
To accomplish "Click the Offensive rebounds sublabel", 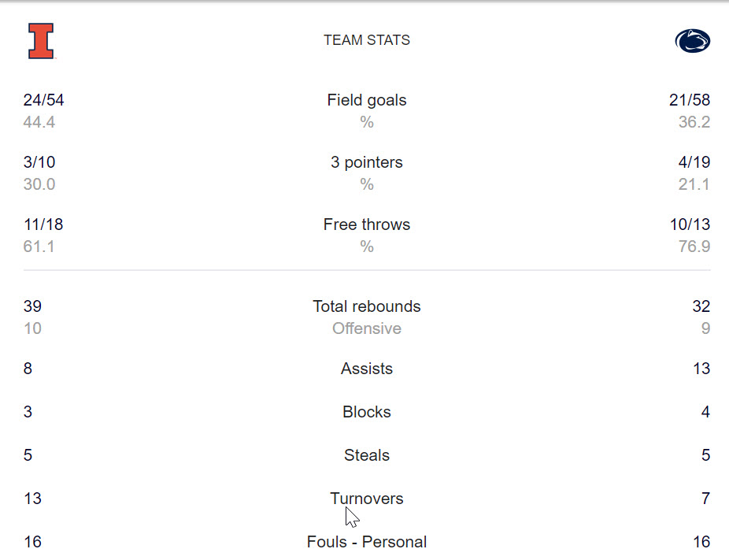I will [367, 328].
